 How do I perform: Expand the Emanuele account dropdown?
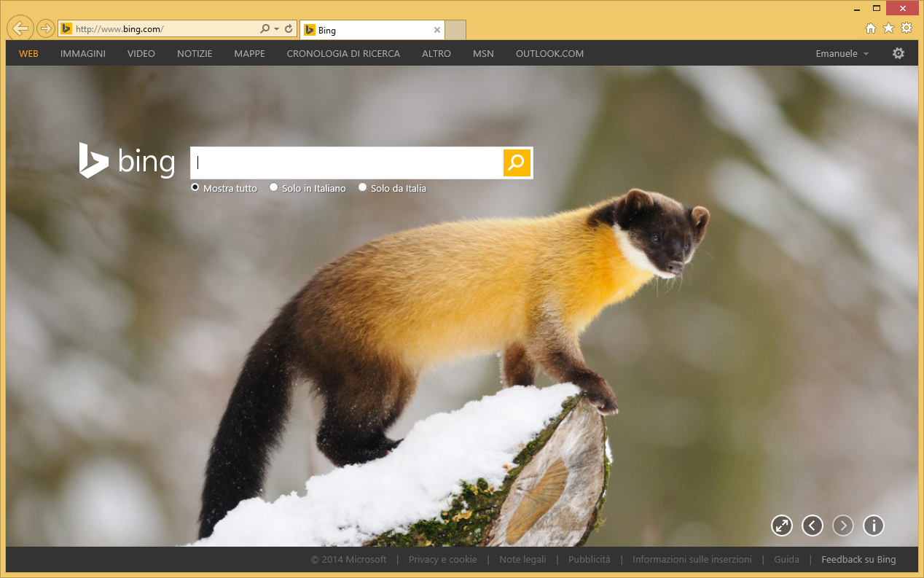842,53
